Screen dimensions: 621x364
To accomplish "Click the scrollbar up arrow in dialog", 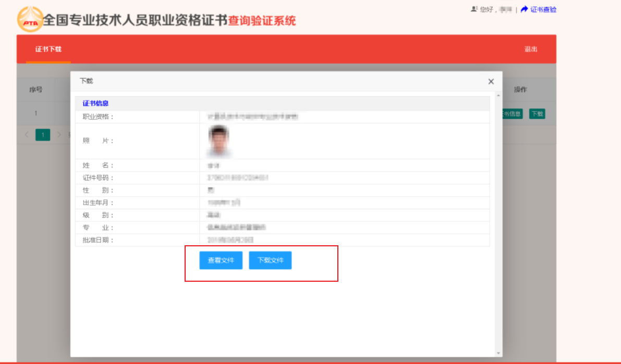I will [498, 95].
